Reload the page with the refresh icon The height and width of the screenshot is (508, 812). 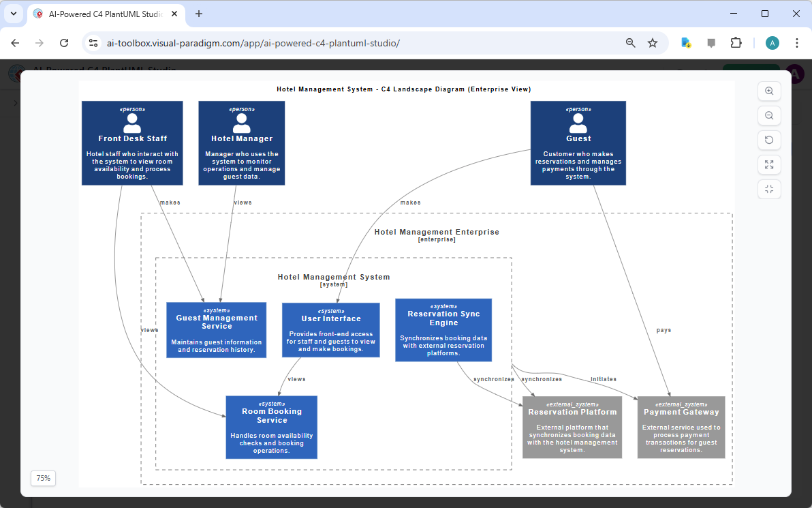(x=64, y=42)
